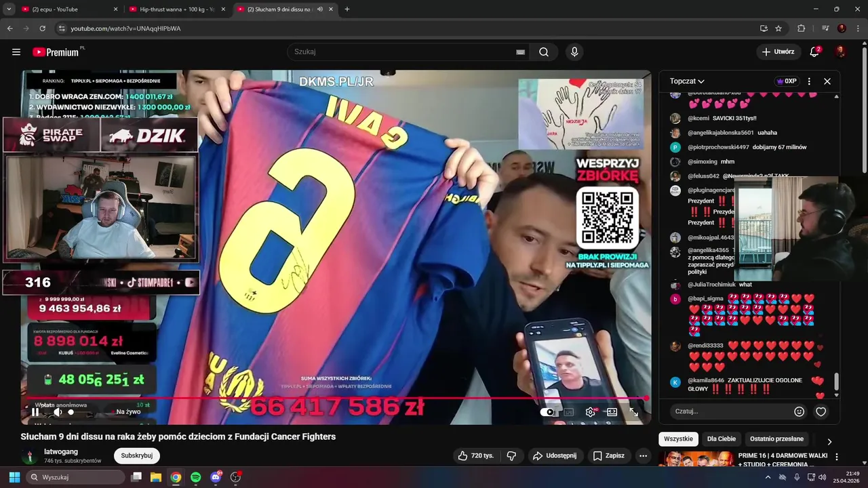
Task: Open a new browser tab
Action: coord(347,9)
